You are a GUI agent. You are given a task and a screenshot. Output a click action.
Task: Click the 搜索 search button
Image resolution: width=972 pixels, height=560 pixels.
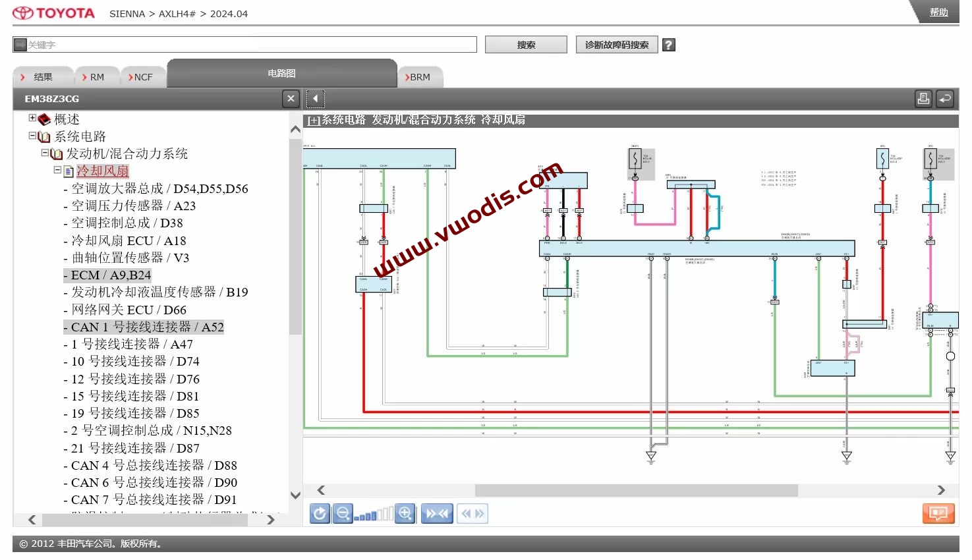(525, 44)
